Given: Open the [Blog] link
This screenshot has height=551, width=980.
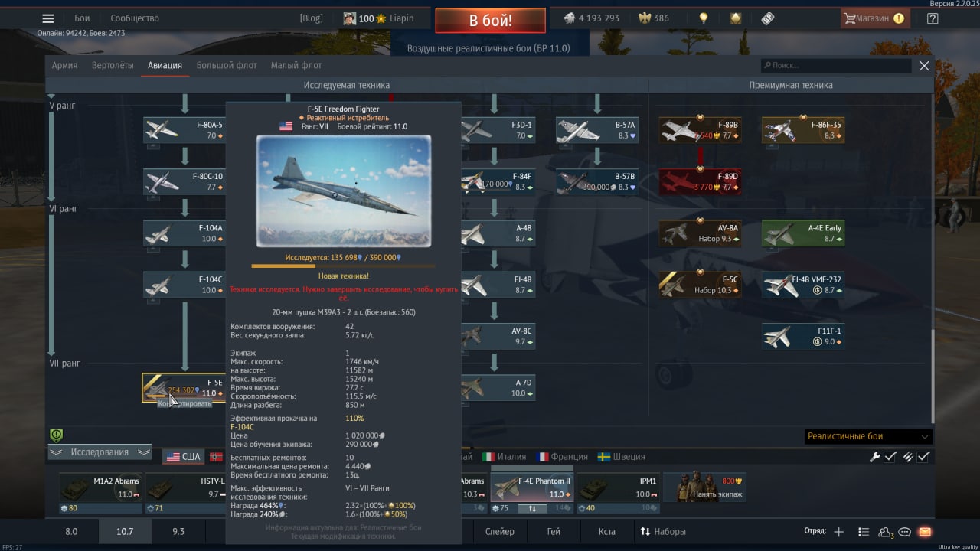Looking at the screenshot, I should (311, 18).
